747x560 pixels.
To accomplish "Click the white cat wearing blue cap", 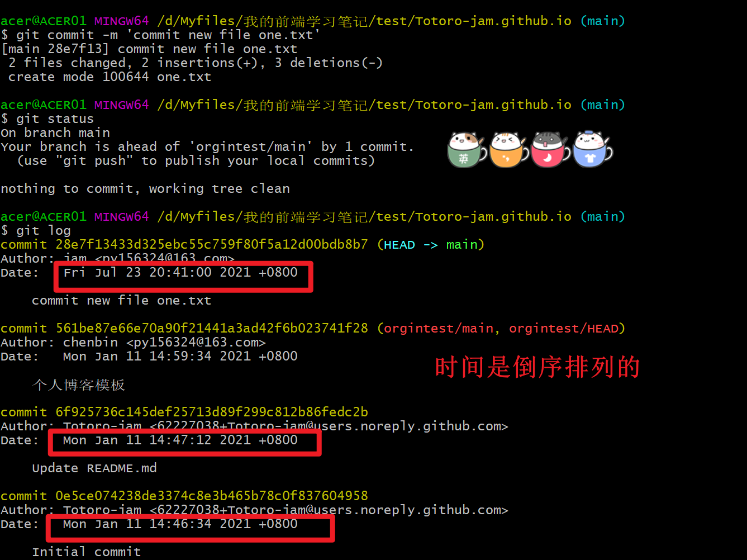I will (590, 140).
